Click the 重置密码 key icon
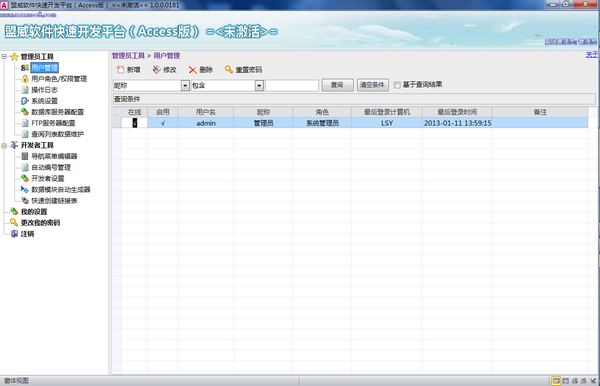Screen dimensions: 600x386 228,69
